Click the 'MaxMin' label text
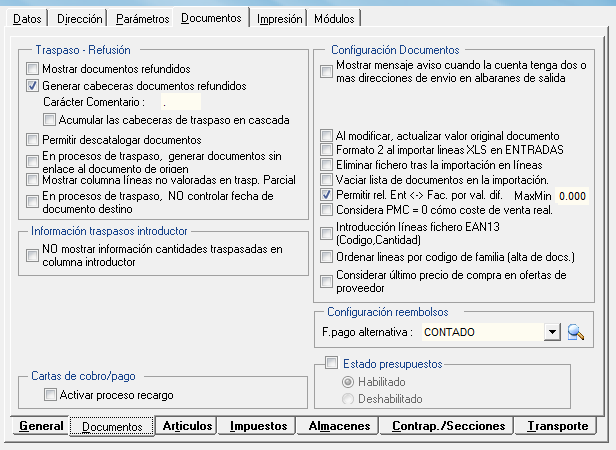The image size is (616, 450). pos(533,196)
